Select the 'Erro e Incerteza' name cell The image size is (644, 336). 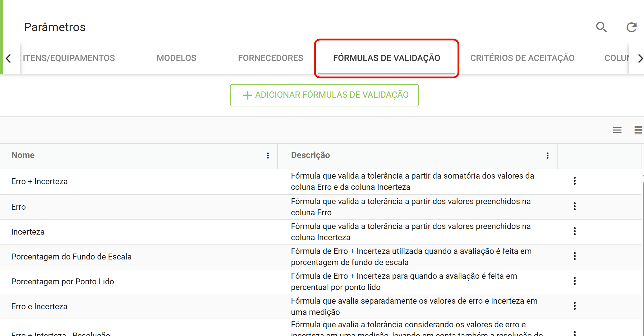(39, 306)
